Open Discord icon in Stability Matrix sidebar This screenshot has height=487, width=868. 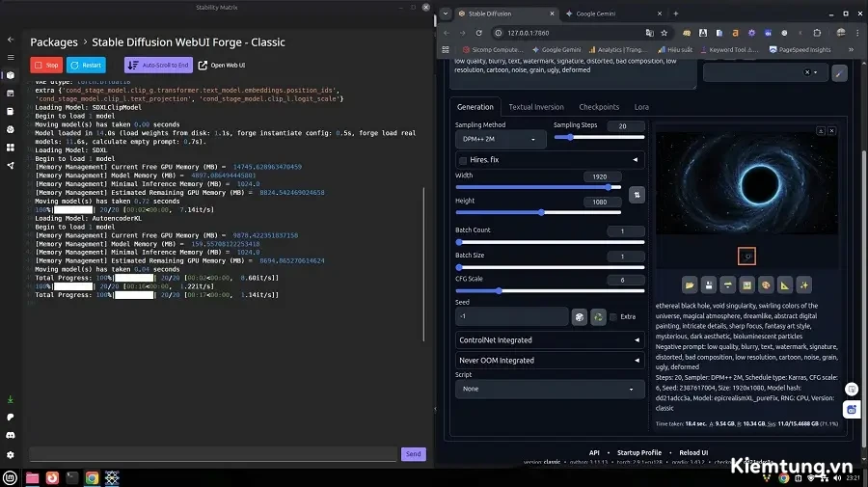(x=11, y=436)
